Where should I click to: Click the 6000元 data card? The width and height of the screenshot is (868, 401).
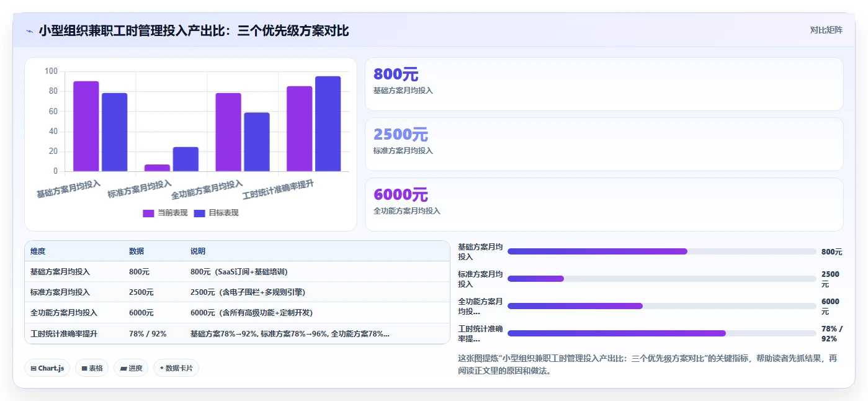pyautogui.click(x=604, y=205)
